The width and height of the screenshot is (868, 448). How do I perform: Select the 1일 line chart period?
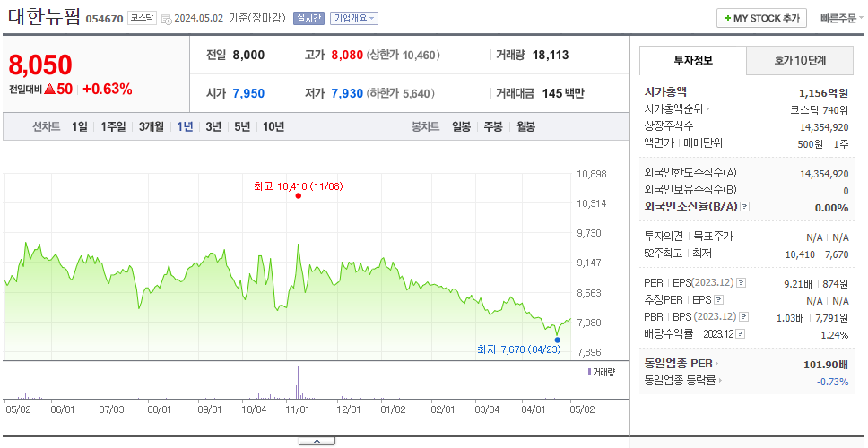click(80, 126)
